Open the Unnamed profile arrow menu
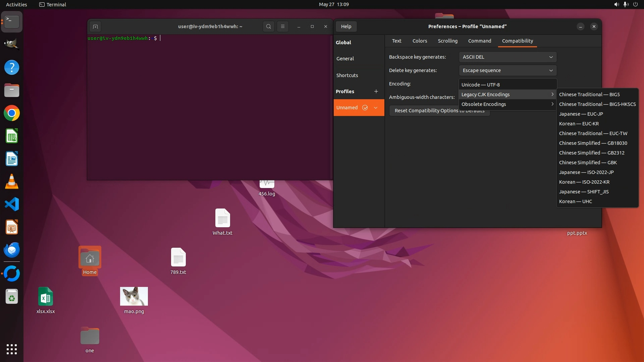This screenshot has height=362, width=644. point(376,108)
